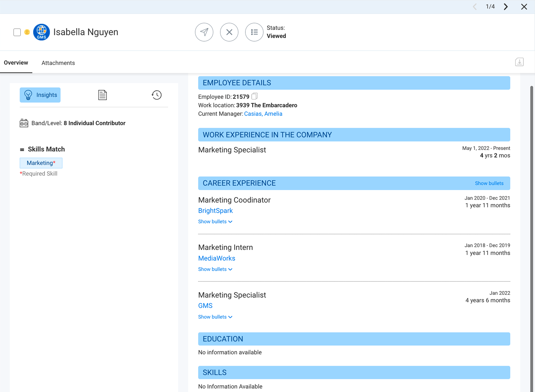Switch to the Overview tab
The width and height of the screenshot is (535, 392).
(x=16, y=63)
